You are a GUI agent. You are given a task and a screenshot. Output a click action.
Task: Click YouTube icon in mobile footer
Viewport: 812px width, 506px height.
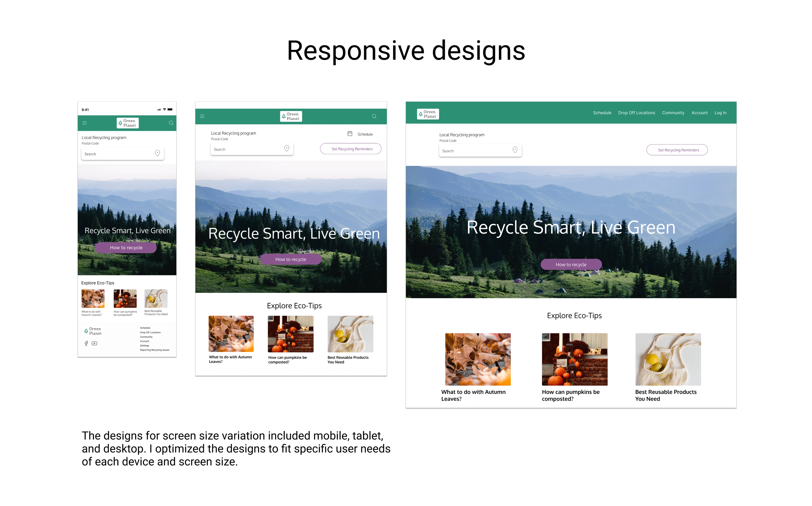95,343
